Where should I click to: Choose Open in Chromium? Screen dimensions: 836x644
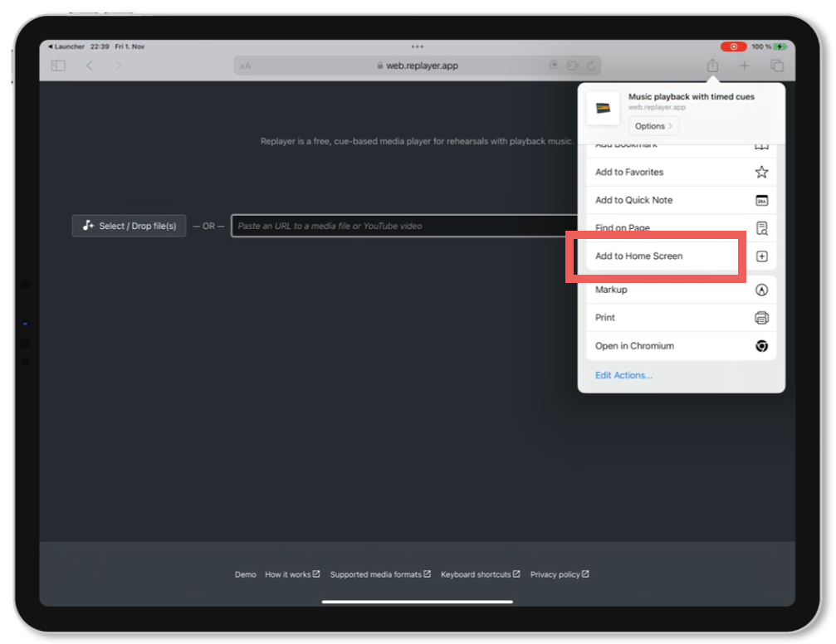click(681, 345)
